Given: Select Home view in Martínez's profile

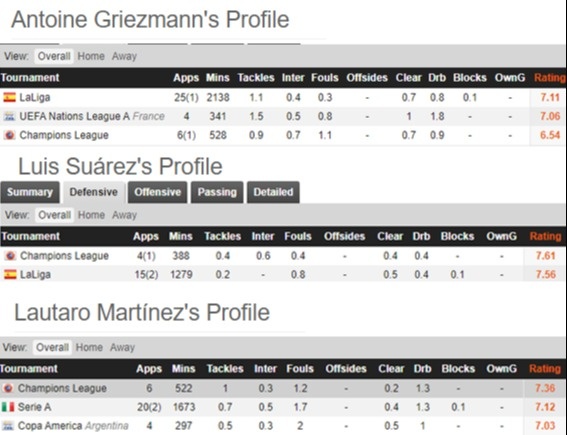Looking at the screenshot, I should 89,347.
